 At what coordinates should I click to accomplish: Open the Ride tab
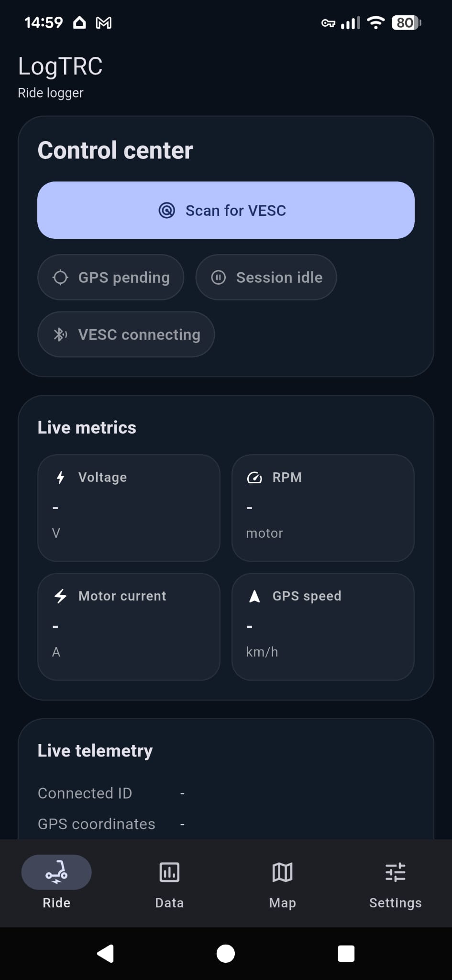pyautogui.click(x=56, y=881)
